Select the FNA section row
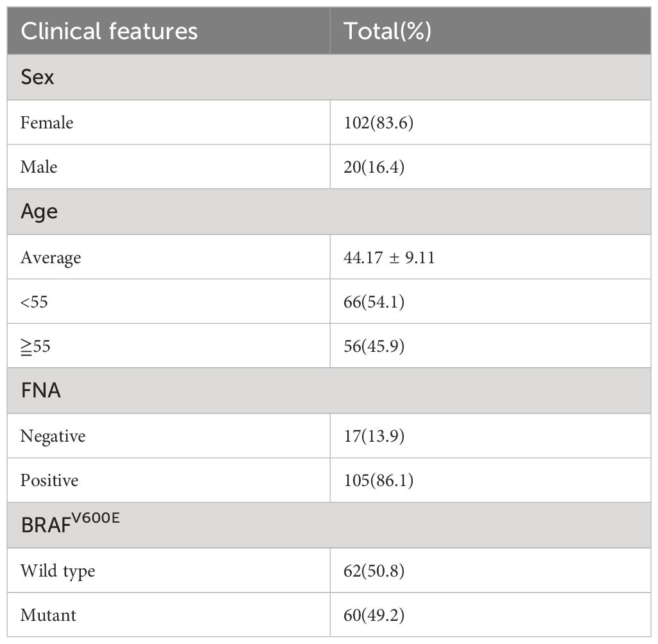This screenshot has height=644, width=658. [x=329, y=390]
